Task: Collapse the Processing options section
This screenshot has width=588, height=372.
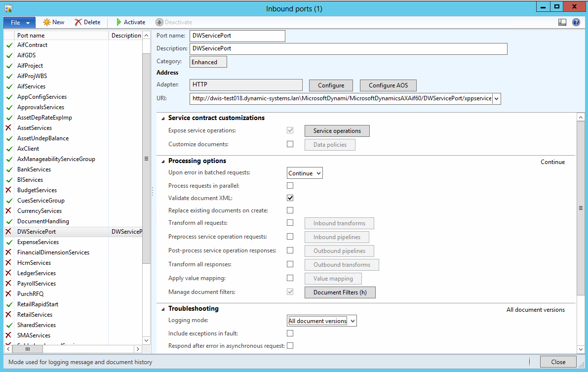Action: point(163,161)
